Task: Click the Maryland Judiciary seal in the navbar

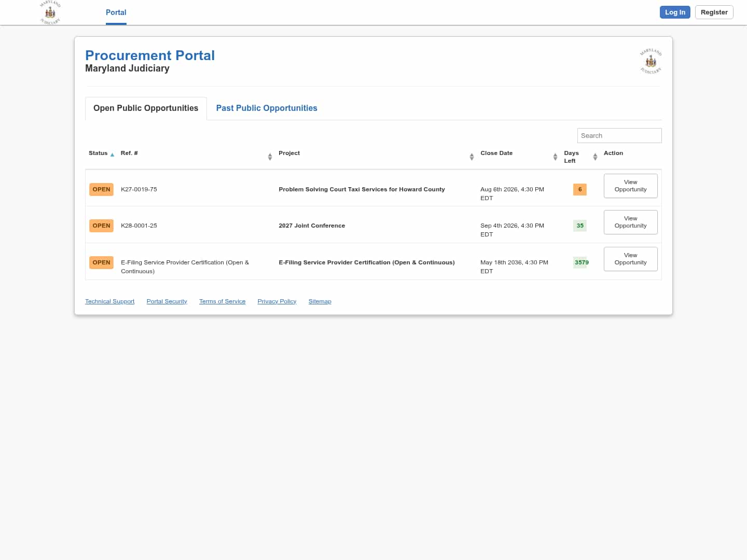Action: pos(50,12)
